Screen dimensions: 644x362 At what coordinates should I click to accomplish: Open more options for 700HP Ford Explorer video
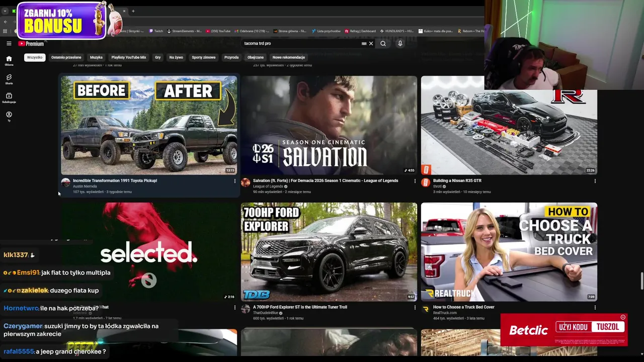tap(415, 307)
